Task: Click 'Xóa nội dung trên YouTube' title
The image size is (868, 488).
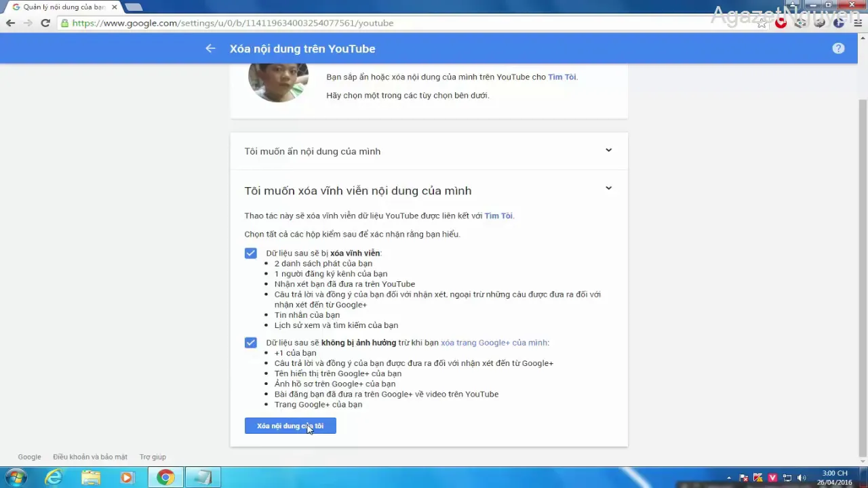Action: click(302, 49)
